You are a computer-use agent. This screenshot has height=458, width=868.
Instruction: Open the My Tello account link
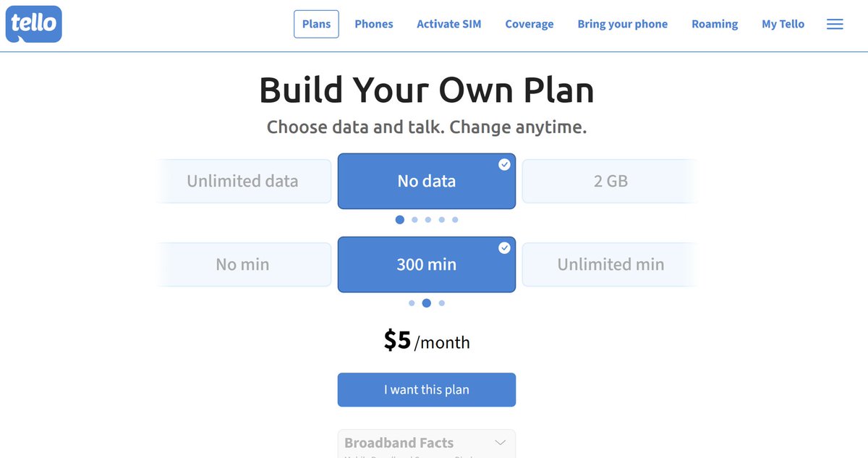(783, 24)
